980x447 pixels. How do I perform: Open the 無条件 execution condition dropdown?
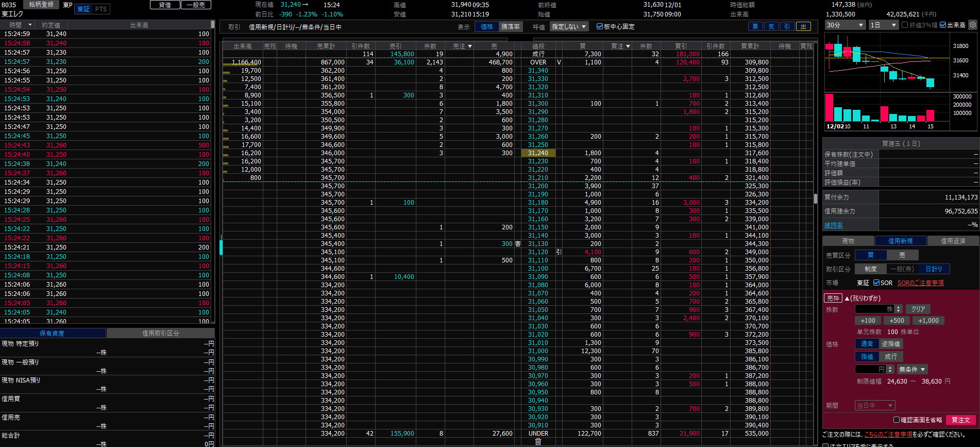pos(912,369)
